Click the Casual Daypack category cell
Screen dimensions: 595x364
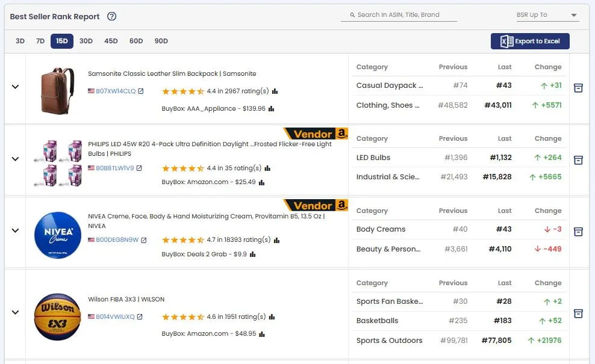pos(389,85)
